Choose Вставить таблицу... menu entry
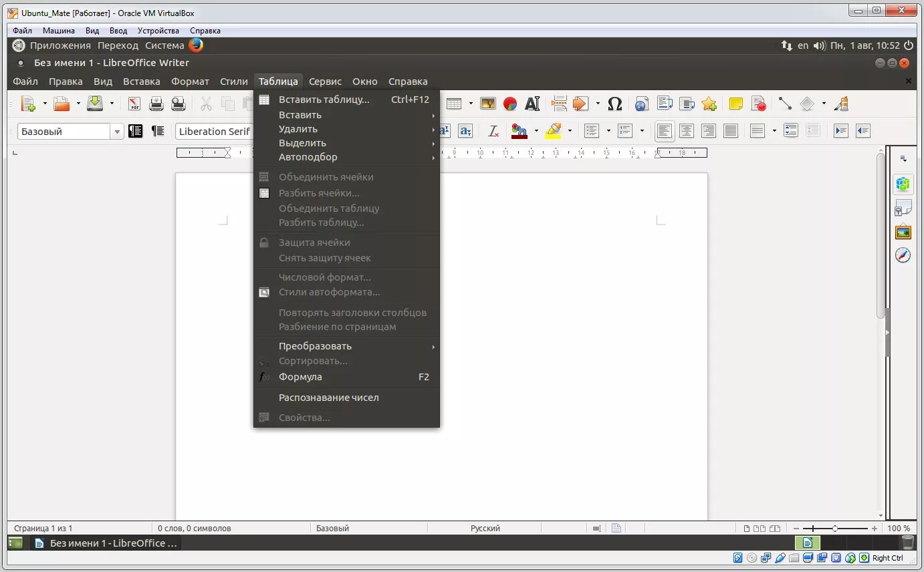The image size is (924, 572). [x=346, y=100]
